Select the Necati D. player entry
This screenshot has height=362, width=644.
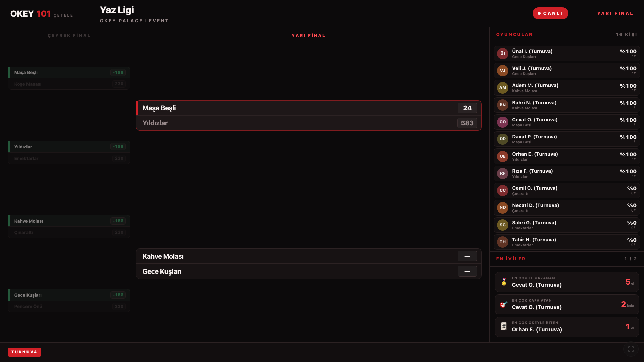click(567, 208)
